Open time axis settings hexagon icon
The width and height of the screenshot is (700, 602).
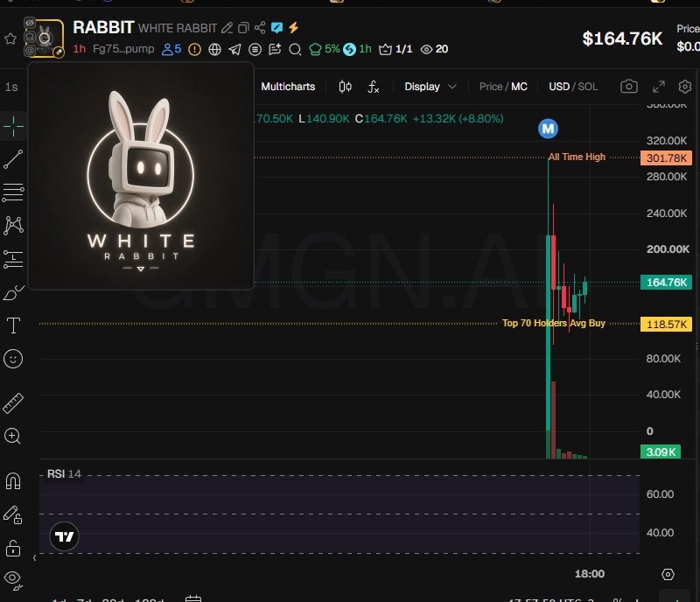pyautogui.click(x=668, y=574)
